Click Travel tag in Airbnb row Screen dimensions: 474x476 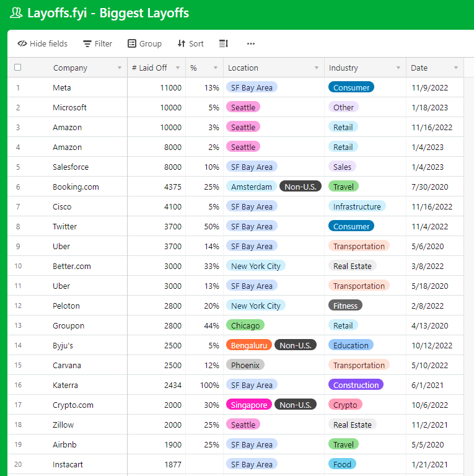(x=343, y=444)
